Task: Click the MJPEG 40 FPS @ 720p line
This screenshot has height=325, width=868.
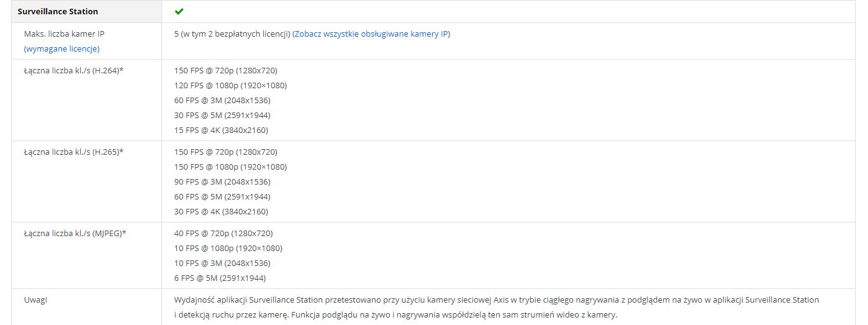Action: click(x=224, y=233)
